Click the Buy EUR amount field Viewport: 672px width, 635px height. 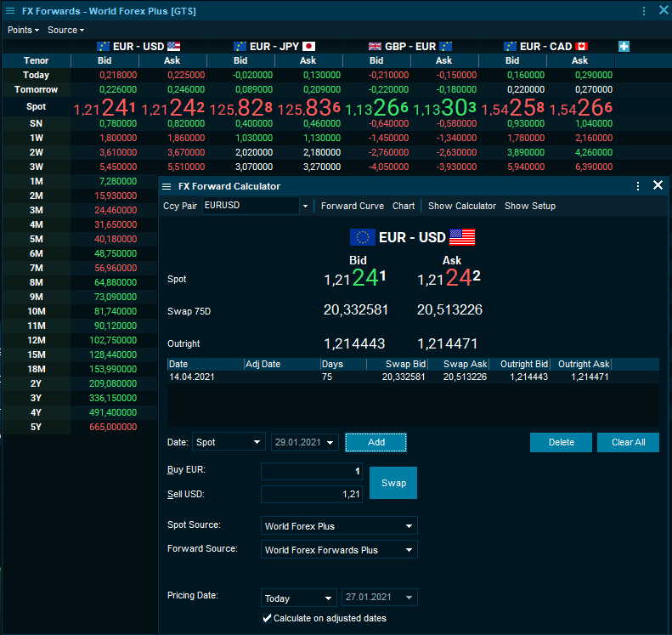pyautogui.click(x=312, y=471)
